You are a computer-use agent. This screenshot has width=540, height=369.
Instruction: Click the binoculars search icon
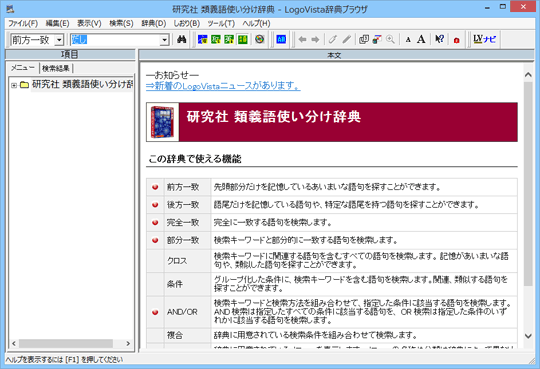click(181, 40)
